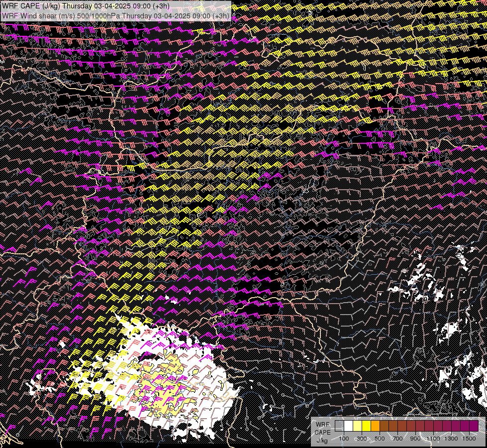Select the purple legend swatch above 1500
Viewport: 487px width, 448px height.
(x=474, y=426)
